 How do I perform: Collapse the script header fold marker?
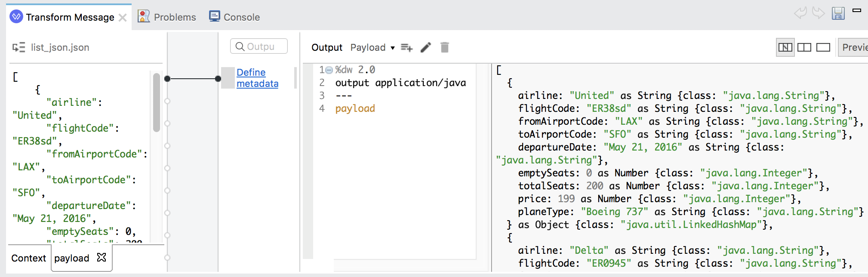(329, 70)
